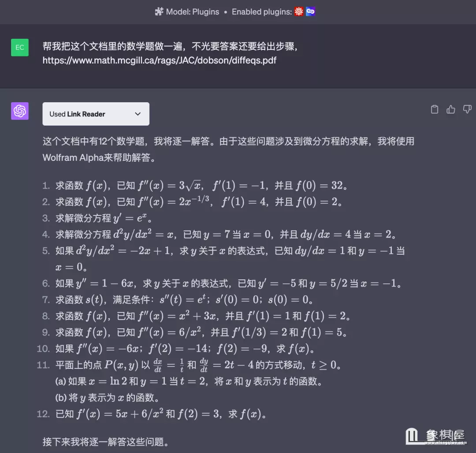The width and height of the screenshot is (476, 453).
Task: Click part (a) of problem 11
Action: (x=190, y=381)
